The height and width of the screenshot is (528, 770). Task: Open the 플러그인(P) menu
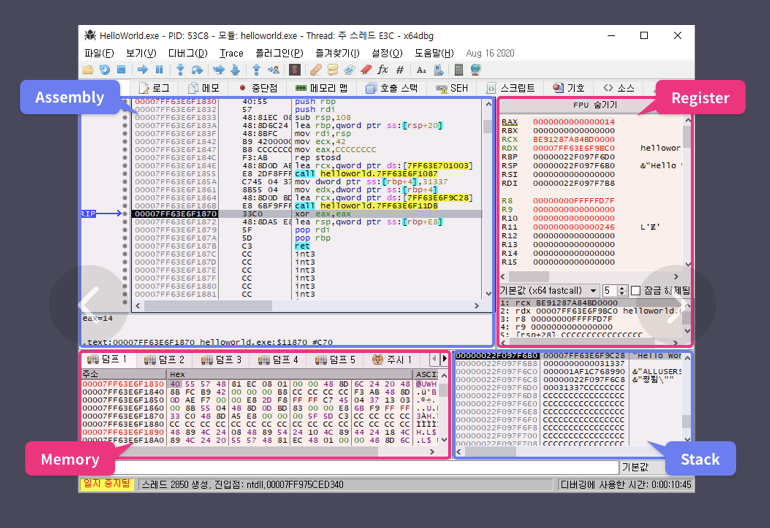[279, 53]
